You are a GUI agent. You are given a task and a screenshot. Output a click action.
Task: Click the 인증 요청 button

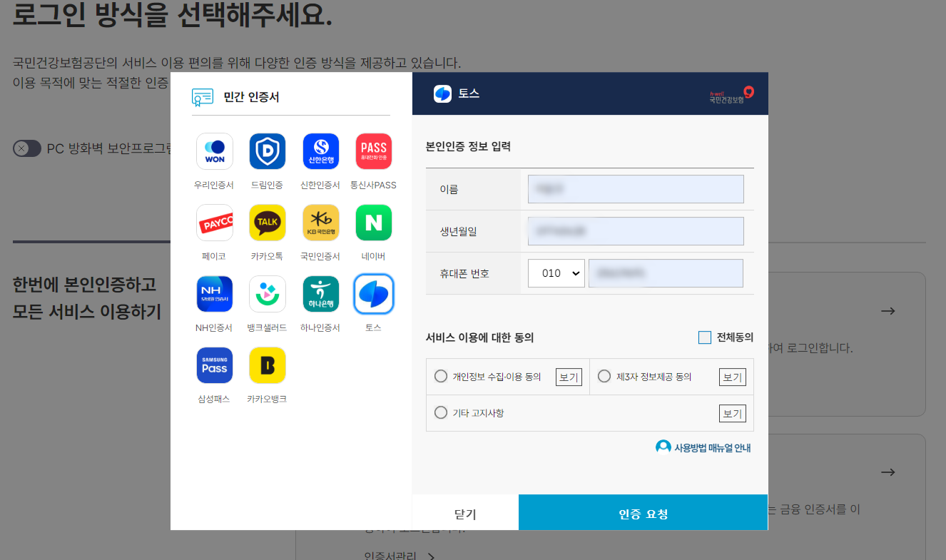[x=644, y=514]
